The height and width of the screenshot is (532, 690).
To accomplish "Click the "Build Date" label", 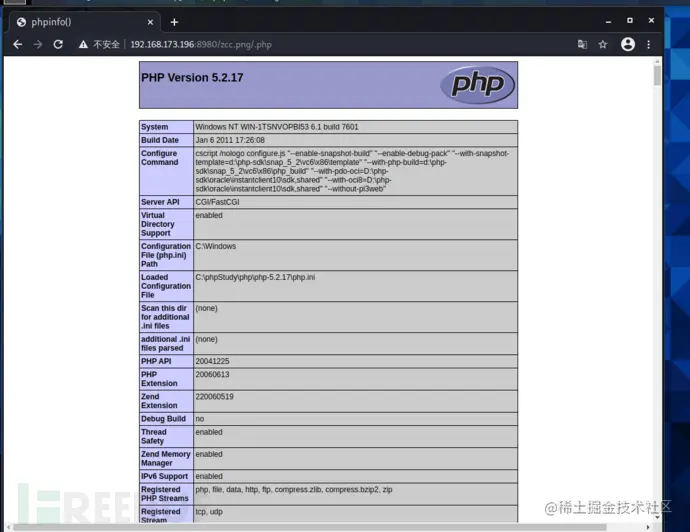I will point(160,140).
